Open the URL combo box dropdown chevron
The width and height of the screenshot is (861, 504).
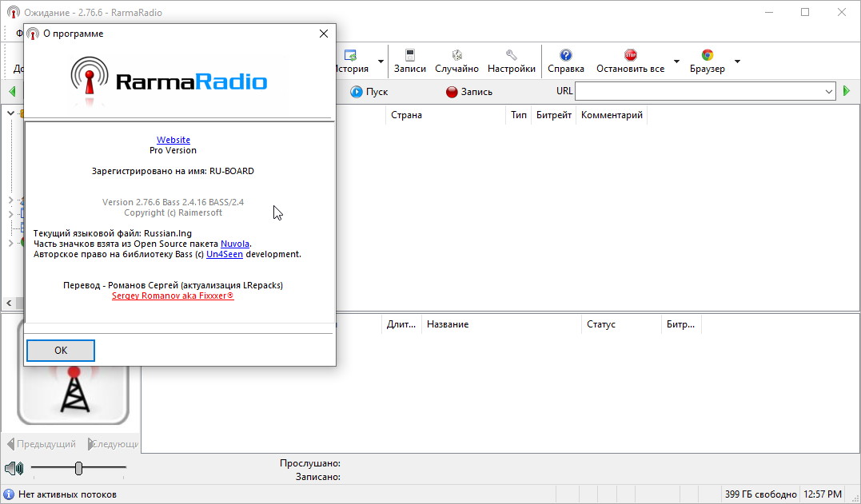829,92
